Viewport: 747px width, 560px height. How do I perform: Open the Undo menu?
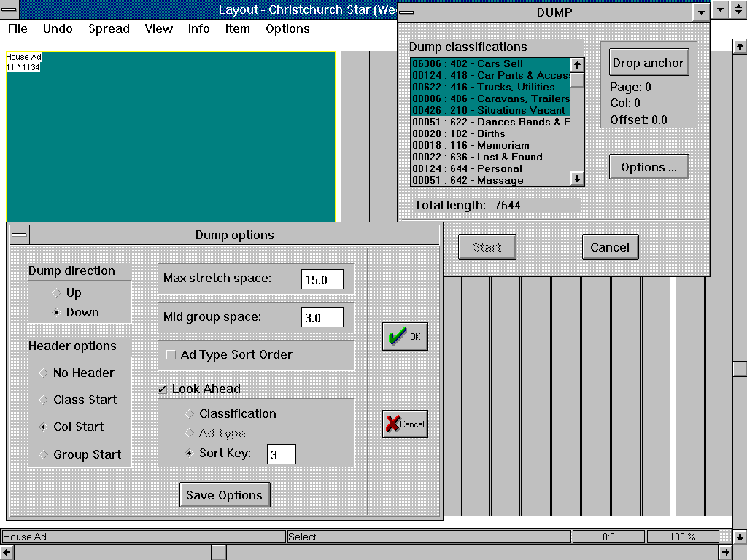click(57, 29)
